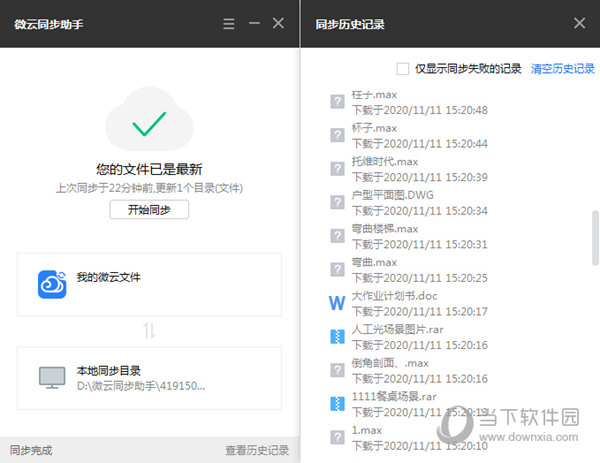Click the timestamp 15:20:48 download entry

pyautogui.click(x=420, y=110)
